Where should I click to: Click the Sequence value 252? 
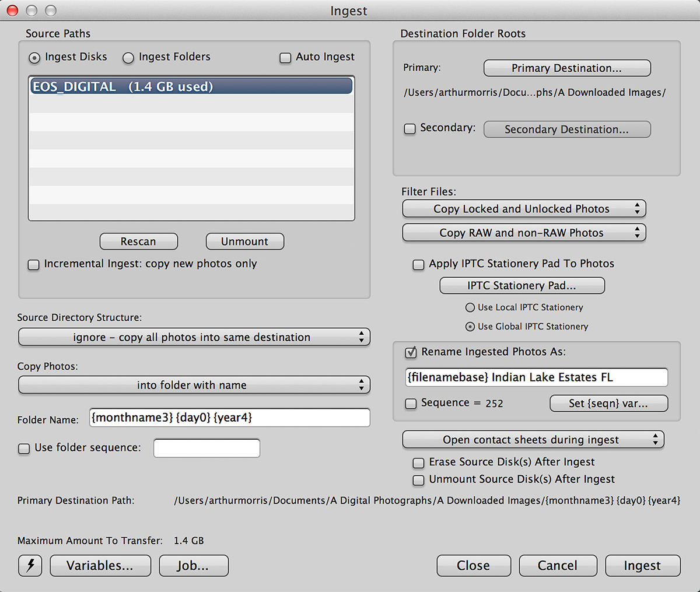pyautogui.click(x=494, y=404)
